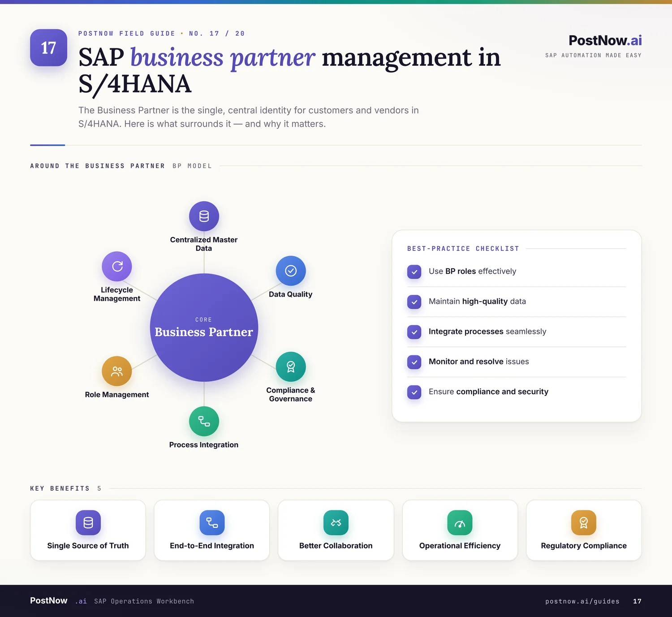Select the Process Integration flow icon

click(x=204, y=421)
